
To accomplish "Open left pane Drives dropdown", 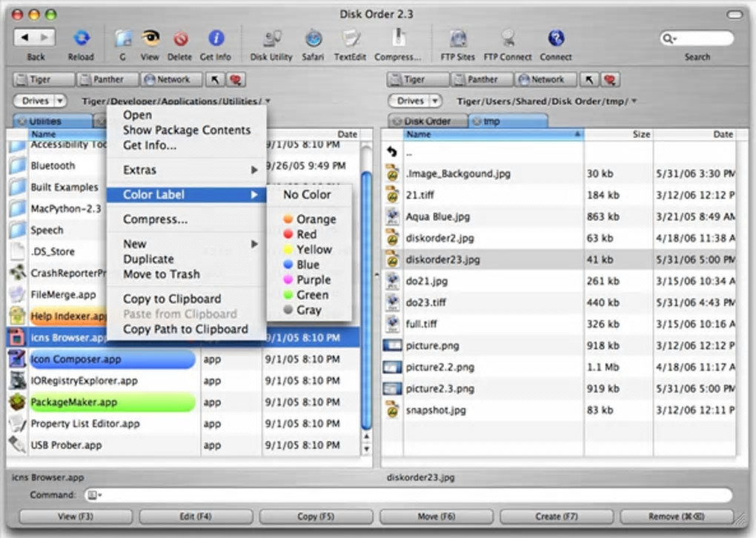I will point(40,101).
